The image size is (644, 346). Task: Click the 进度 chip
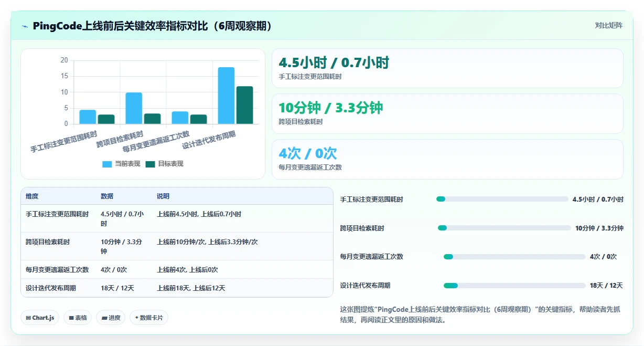point(111,318)
